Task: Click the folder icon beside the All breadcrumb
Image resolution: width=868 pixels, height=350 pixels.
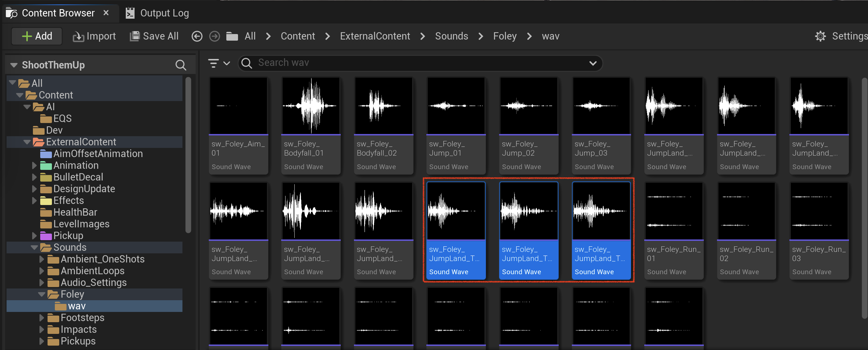Action: (232, 36)
